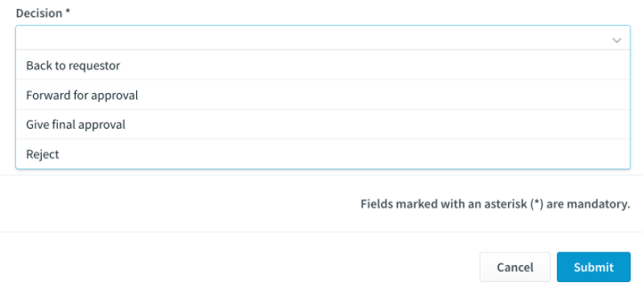The width and height of the screenshot is (644, 291).
Task: Collapse the Decision dropdown using the chevron arrow
Action: pos(617,40)
